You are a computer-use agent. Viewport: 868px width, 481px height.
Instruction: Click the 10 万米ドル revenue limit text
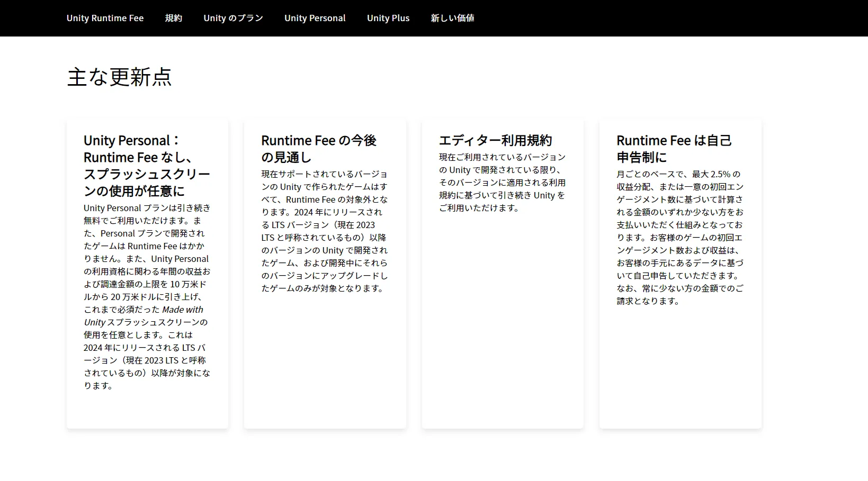(x=187, y=284)
